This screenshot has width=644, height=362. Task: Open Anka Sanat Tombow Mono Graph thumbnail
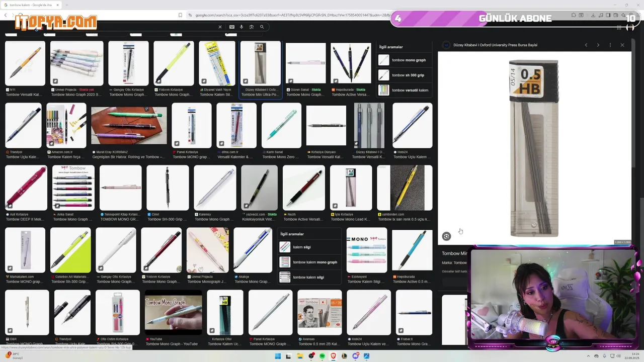pos(73,188)
